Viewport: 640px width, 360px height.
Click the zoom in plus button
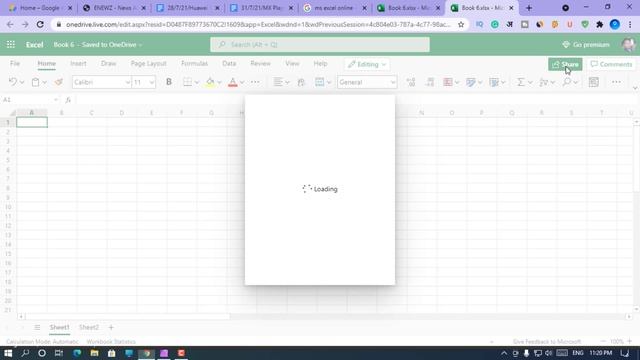(x=629, y=341)
